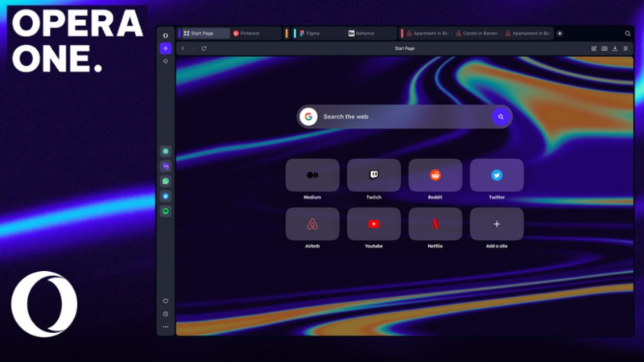Open the Easy Setup menu icon
This screenshot has height=362, width=644.
[625, 48]
